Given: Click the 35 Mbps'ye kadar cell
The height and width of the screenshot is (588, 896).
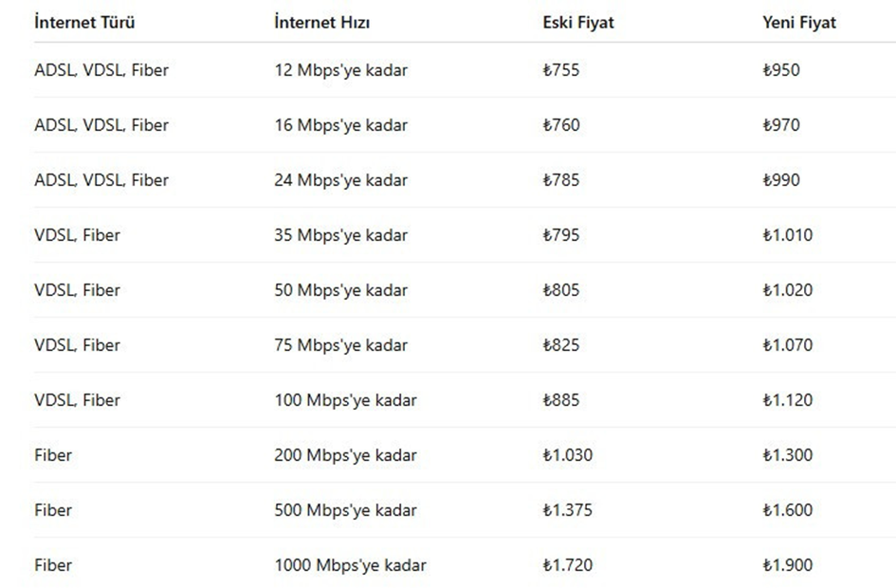Looking at the screenshot, I should point(340,235).
